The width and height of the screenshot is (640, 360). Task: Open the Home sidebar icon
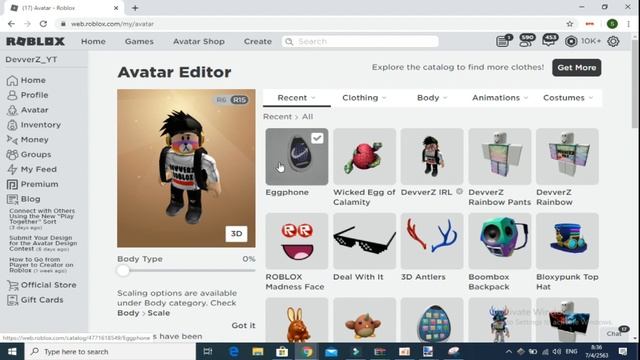coord(12,80)
